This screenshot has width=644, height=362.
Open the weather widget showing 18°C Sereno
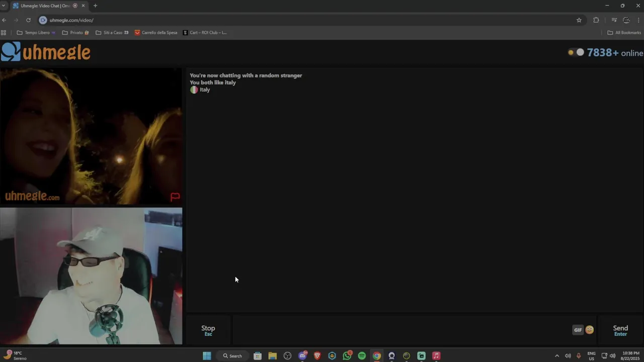[15, 355]
